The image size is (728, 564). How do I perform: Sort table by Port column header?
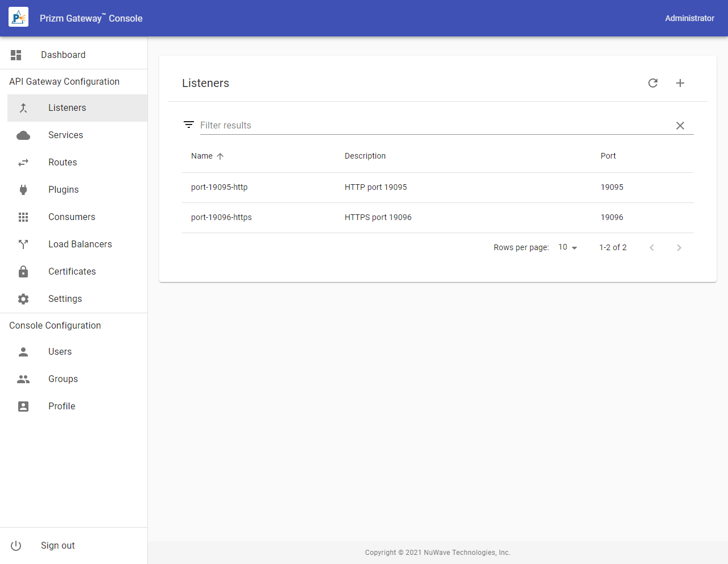click(608, 156)
